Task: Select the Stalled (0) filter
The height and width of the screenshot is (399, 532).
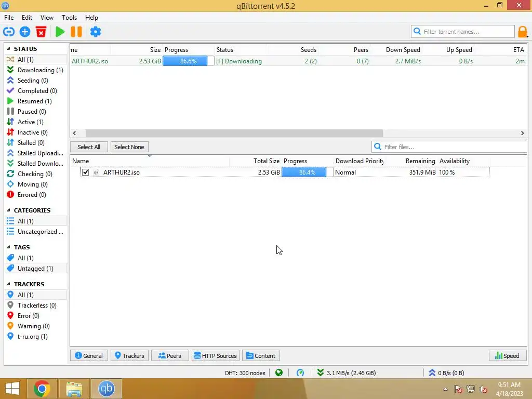Action: (35, 143)
